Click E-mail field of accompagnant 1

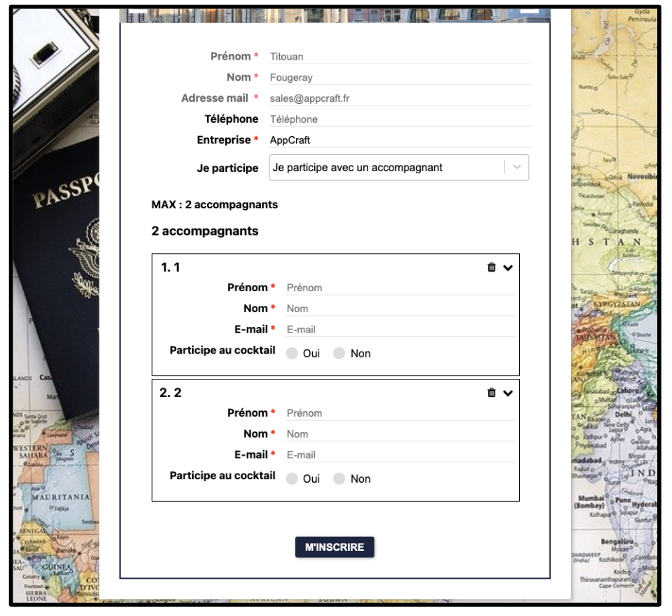400,330
